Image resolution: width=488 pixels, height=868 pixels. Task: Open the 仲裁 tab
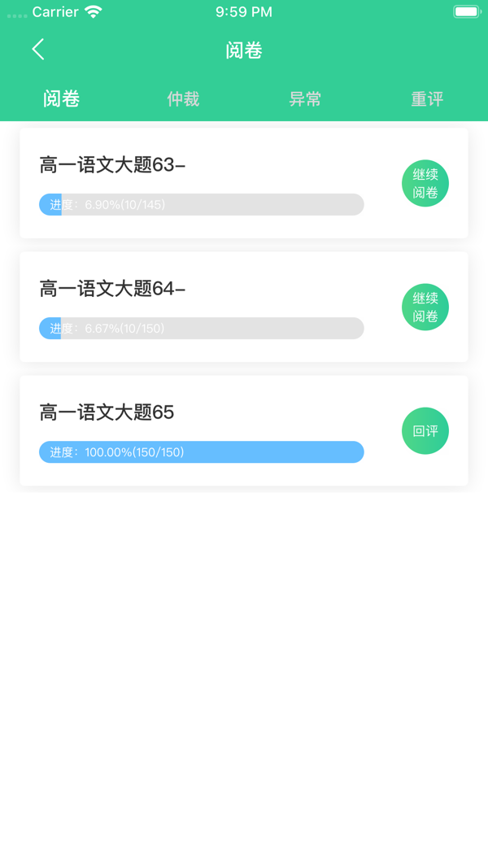183,99
